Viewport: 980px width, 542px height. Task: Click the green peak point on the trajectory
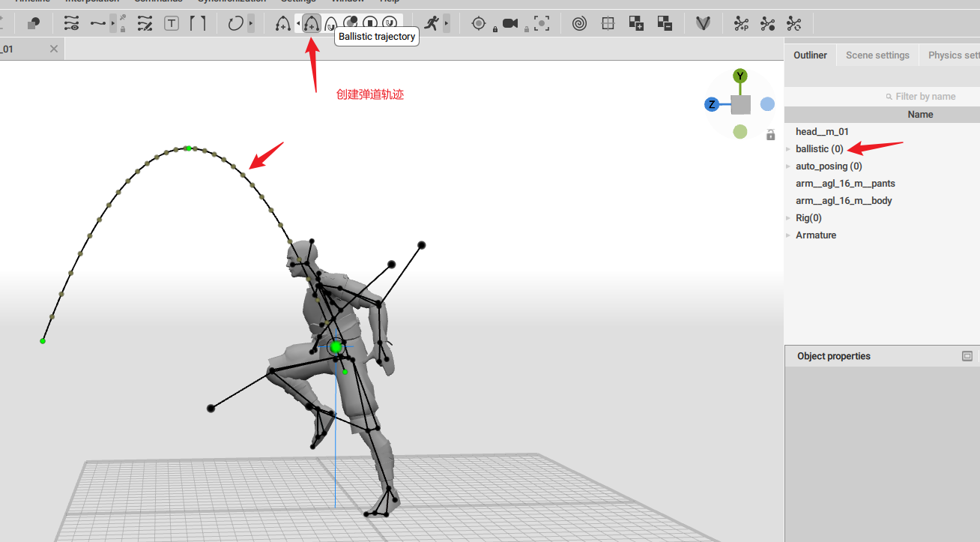[188, 148]
